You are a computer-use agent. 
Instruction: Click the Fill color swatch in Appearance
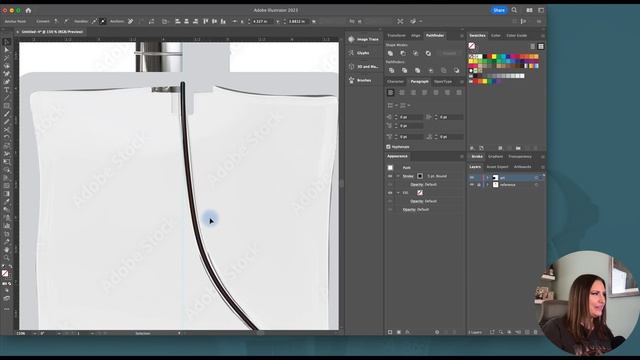pyautogui.click(x=420, y=193)
